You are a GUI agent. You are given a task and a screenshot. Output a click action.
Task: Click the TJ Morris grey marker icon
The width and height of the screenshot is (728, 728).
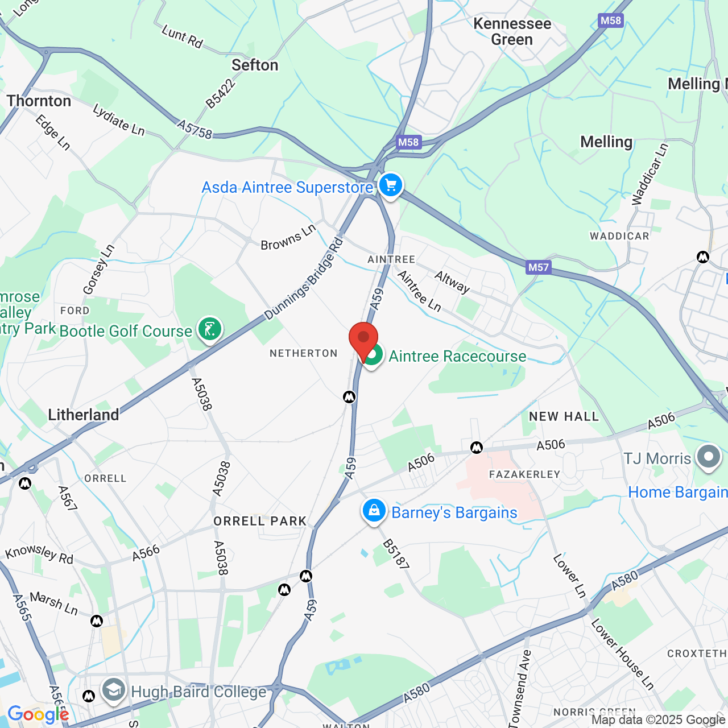pos(709,457)
